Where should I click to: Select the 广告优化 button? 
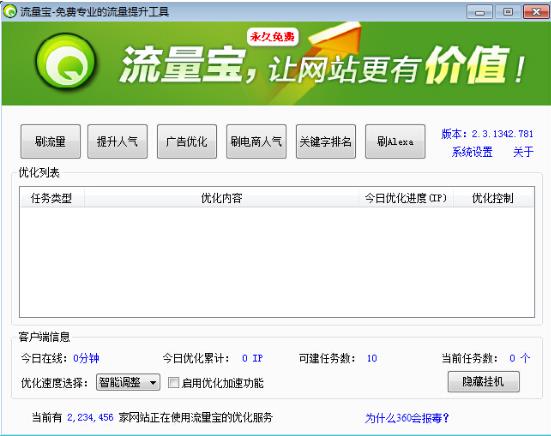click(187, 142)
